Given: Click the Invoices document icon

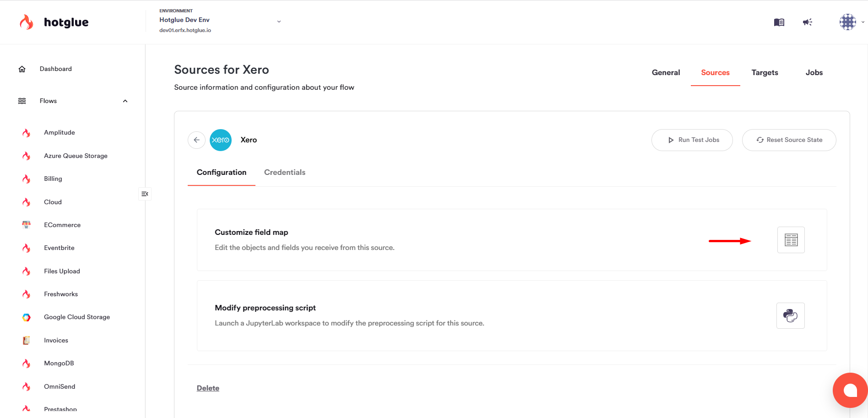Looking at the screenshot, I should 27,340.
